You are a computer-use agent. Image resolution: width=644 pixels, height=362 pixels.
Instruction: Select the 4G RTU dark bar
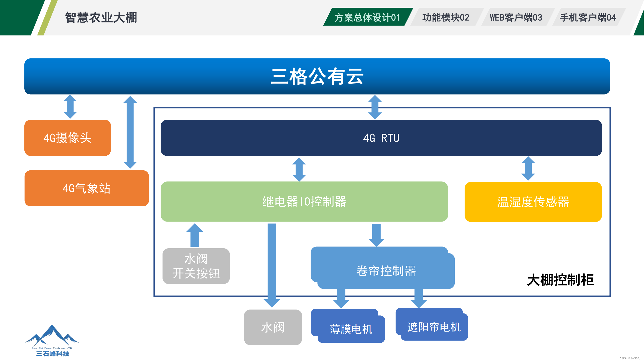pos(381,138)
